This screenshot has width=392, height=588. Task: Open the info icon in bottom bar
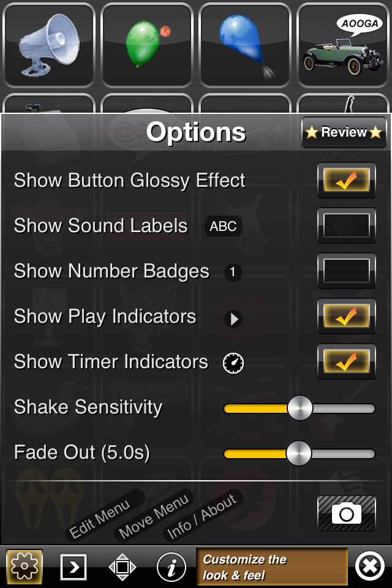pos(171,567)
